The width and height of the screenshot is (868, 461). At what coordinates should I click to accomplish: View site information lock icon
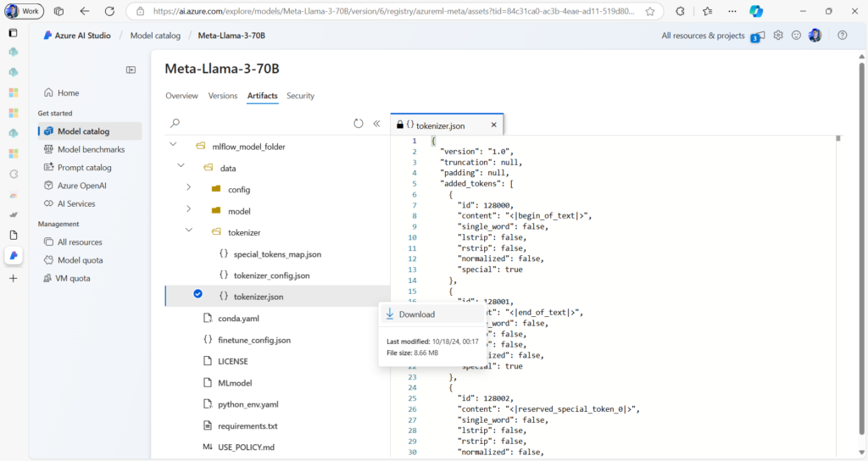point(140,11)
